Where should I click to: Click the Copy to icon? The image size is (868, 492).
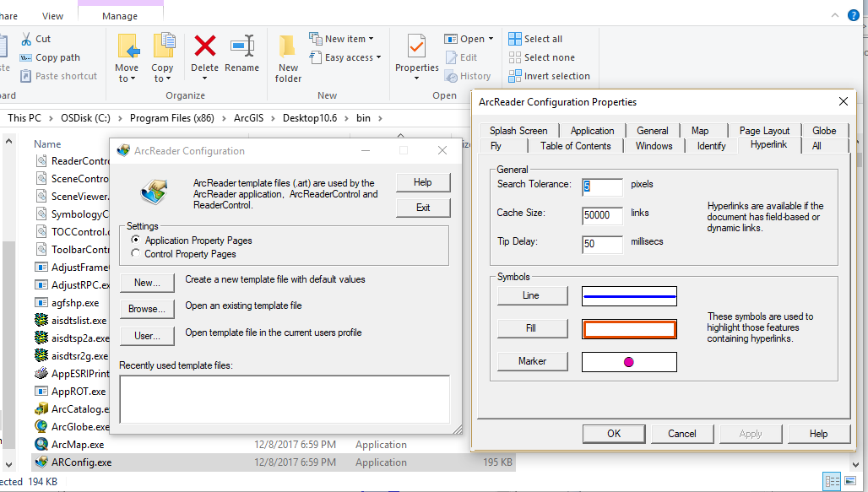[164, 46]
